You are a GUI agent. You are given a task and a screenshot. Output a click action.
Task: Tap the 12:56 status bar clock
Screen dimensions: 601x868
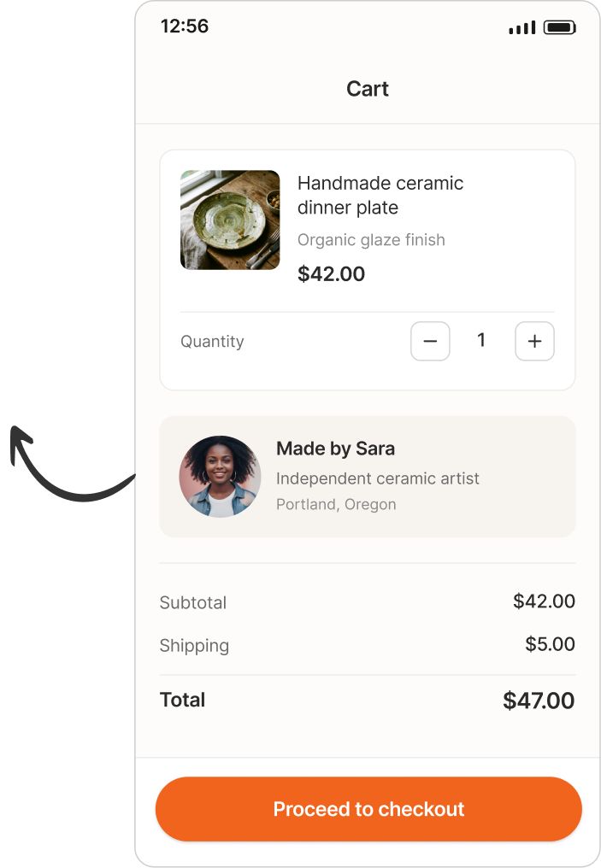point(185,26)
